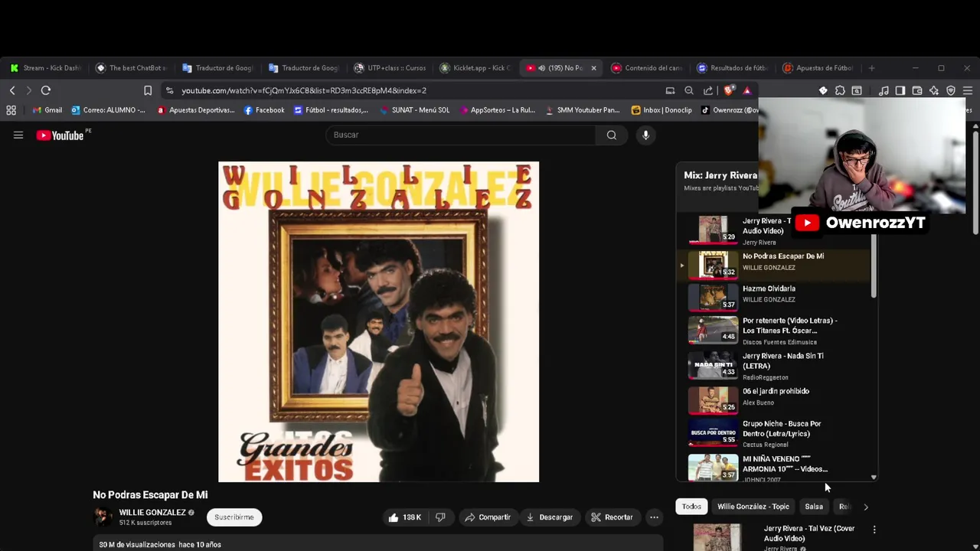
Task: Open SUNAT - Menú SOL bookmark
Action: click(414, 110)
